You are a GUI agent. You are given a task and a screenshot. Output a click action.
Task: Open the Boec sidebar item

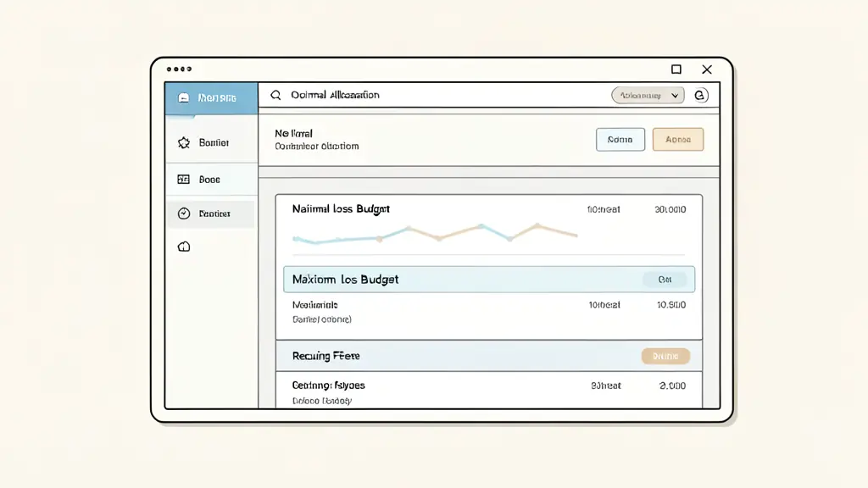point(211,180)
